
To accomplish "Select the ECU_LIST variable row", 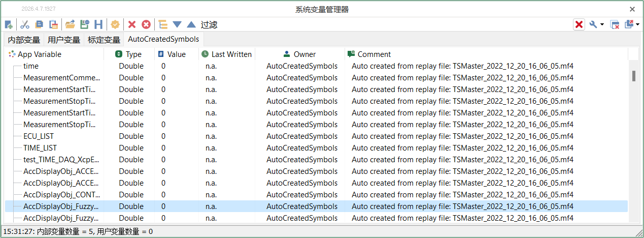I will [x=316, y=136].
